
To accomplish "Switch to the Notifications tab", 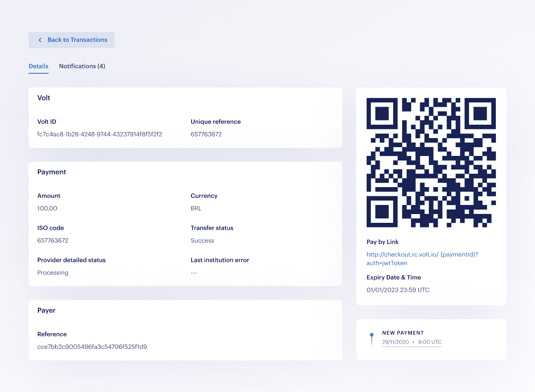I will point(82,66).
